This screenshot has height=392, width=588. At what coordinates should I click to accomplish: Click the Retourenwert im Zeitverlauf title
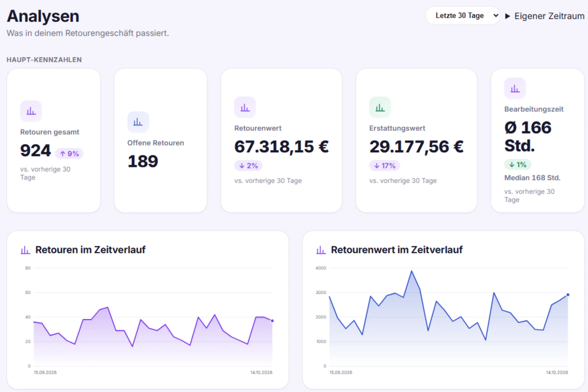(397, 250)
